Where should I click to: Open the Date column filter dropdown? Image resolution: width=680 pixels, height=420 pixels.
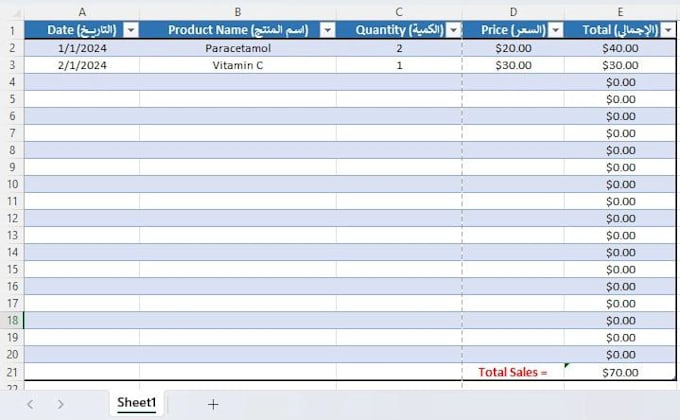click(x=131, y=30)
